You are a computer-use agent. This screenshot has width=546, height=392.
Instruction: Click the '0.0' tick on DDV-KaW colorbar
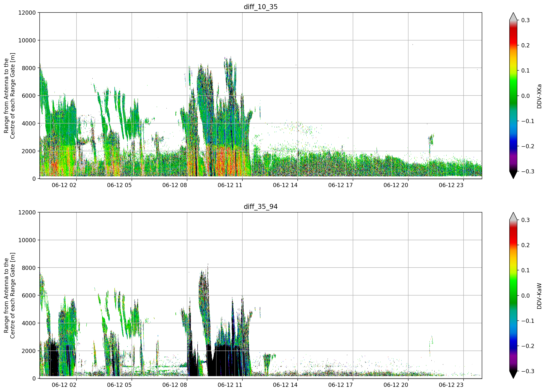pyautogui.click(x=526, y=296)
